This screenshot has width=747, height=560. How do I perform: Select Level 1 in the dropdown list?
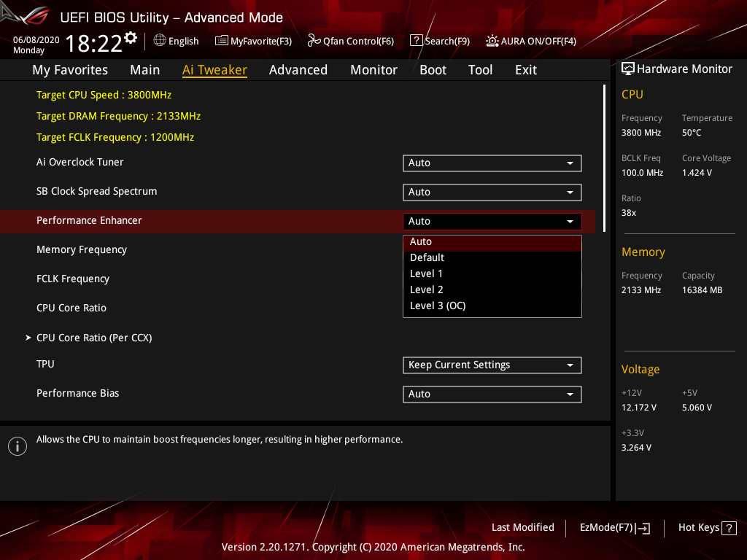(x=492, y=274)
